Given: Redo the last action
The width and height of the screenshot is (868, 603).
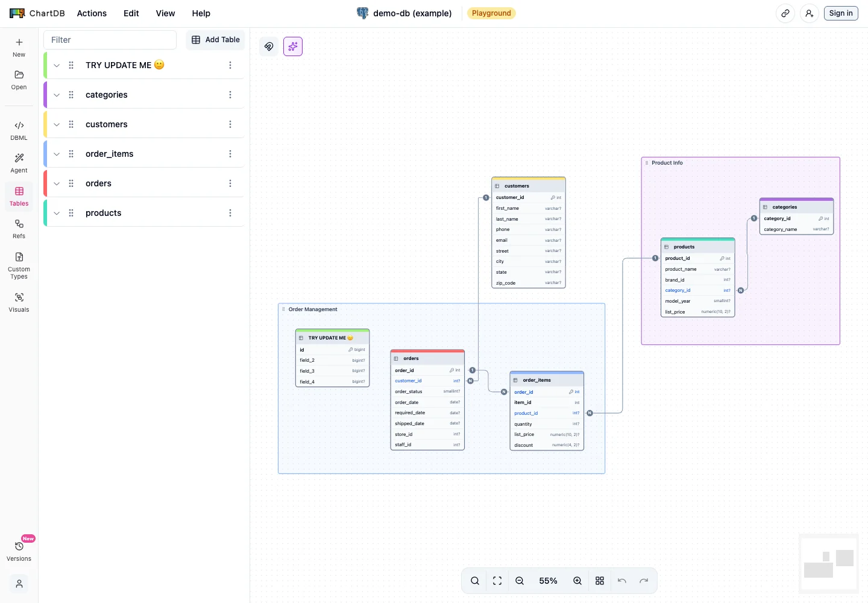Looking at the screenshot, I should [644, 581].
